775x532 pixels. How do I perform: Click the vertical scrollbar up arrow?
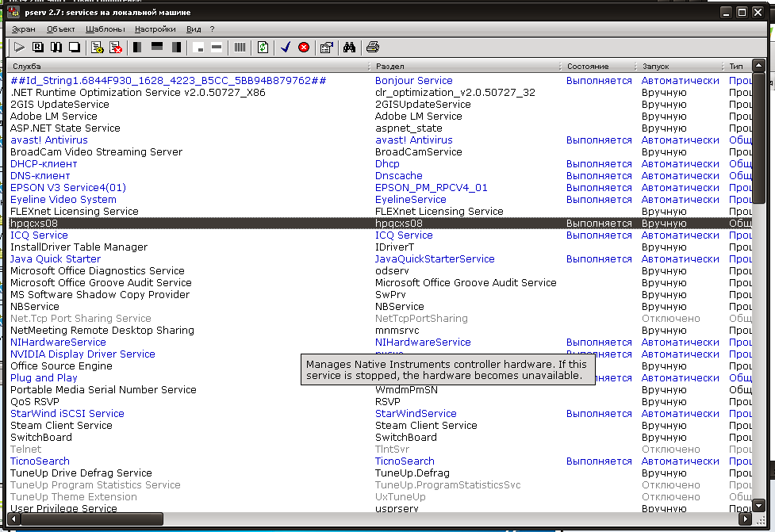[x=758, y=65]
